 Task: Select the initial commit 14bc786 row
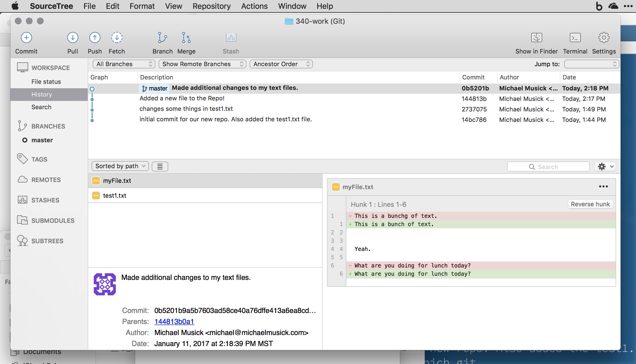(x=354, y=120)
